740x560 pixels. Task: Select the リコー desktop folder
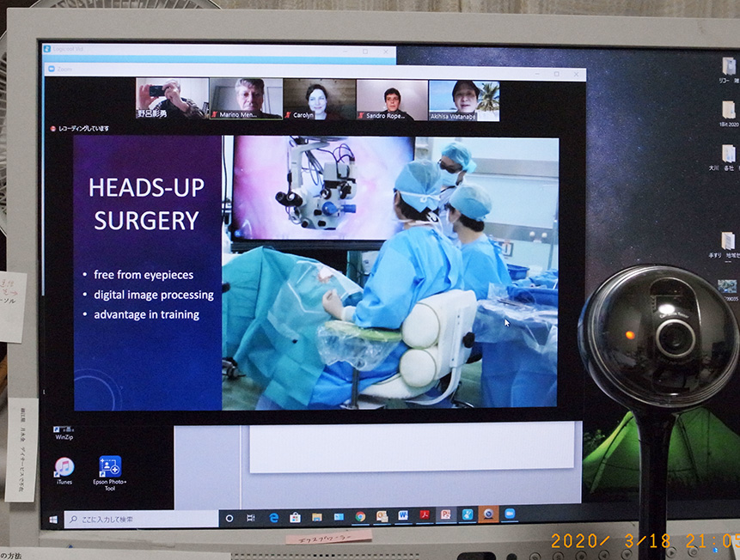[x=729, y=70]
